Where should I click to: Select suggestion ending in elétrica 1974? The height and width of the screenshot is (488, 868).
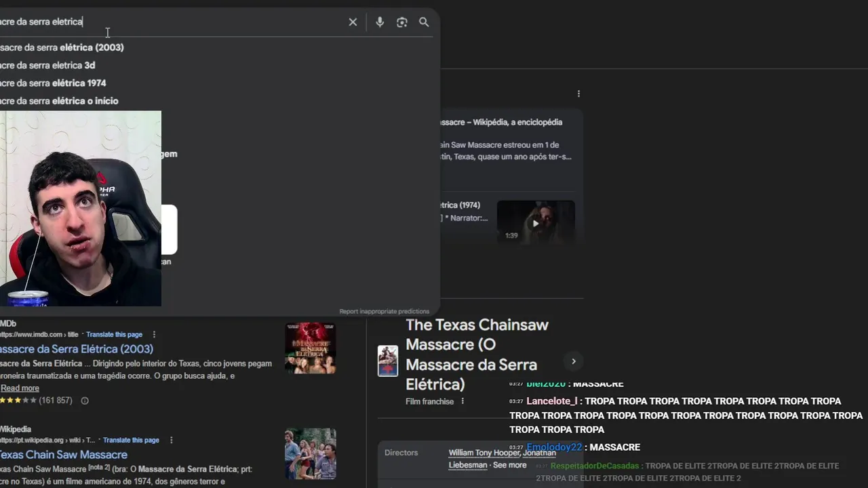pos(53,83)
